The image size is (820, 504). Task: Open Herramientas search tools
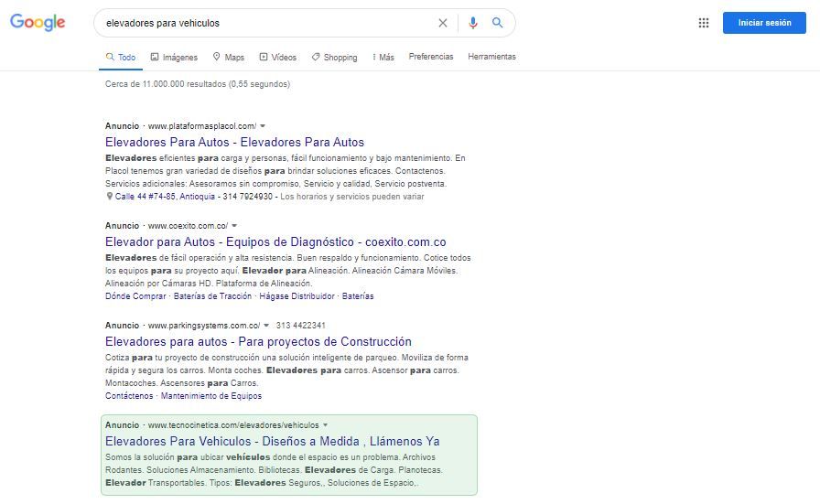[491, 57]
